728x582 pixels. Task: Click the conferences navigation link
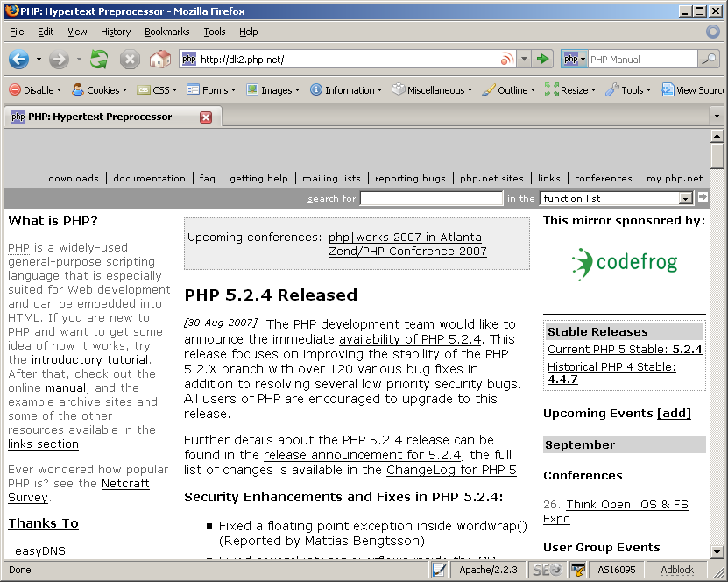[x=603, y=178]
